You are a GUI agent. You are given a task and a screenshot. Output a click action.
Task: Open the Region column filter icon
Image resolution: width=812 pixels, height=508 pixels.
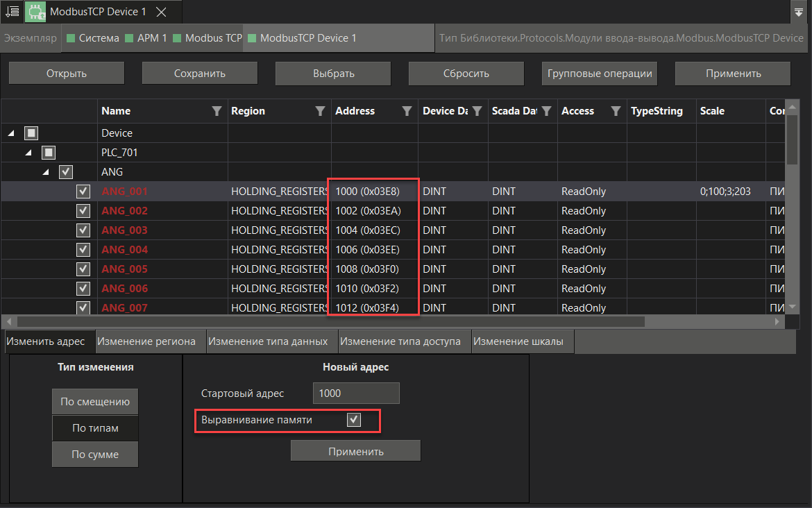pos(320,111)
